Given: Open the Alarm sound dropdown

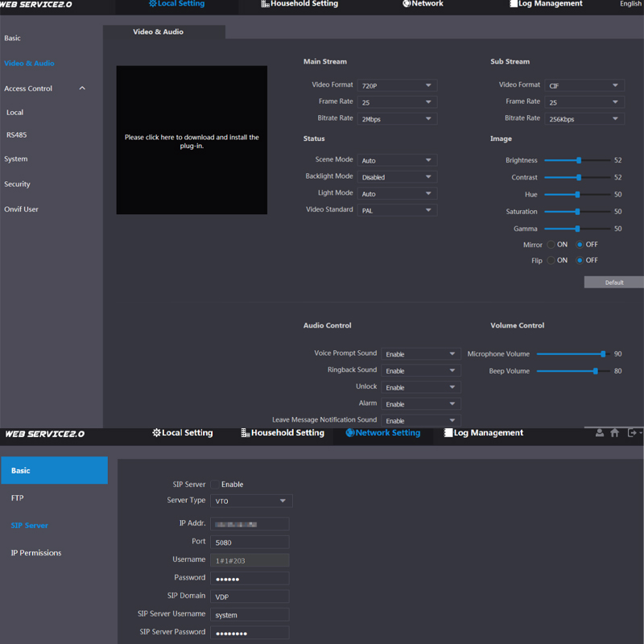Looking at the screenshot, I should pyautogui.click(x=421, y=404).
